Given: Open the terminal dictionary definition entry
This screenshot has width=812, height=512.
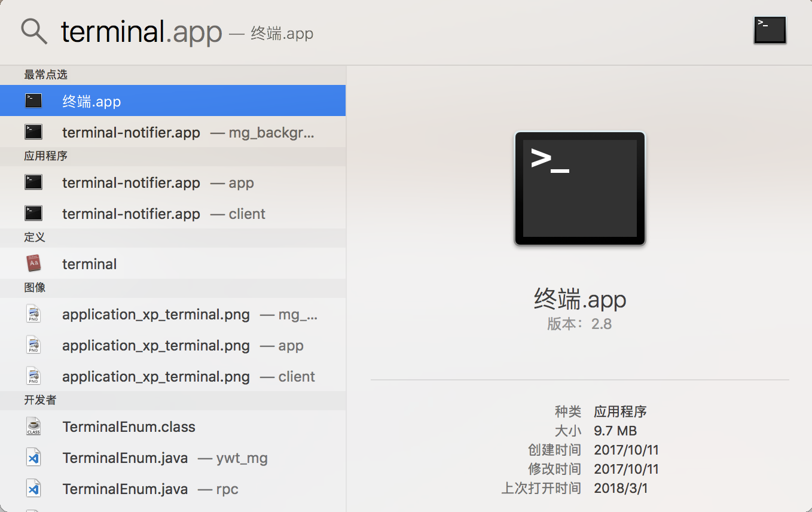Looking at the screenshot, I should pyautogui.click(x=173, y=263).
